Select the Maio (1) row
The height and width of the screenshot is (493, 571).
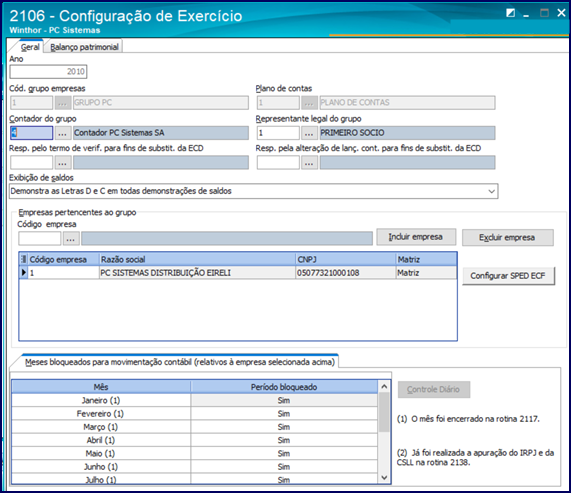[194, 454]
